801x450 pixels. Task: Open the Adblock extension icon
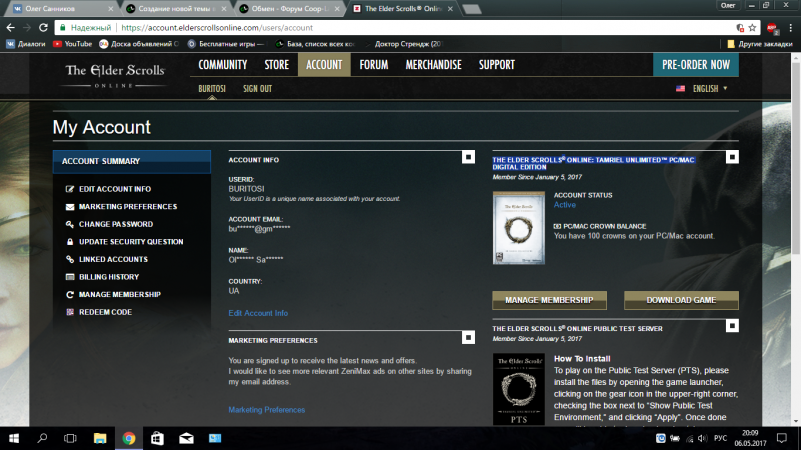[772, 28]
